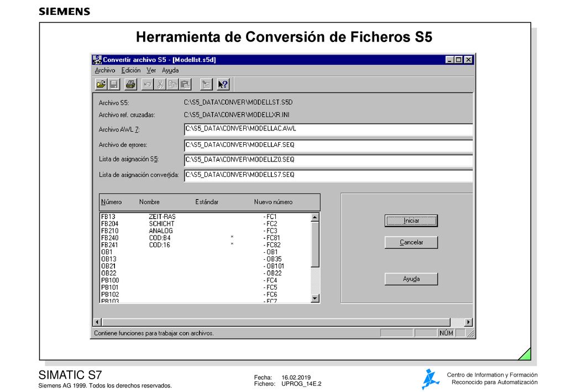566x392 pixels.
Task: Click the Archivo S5 path text MODELLST.S5D
Action: (238, 102)
